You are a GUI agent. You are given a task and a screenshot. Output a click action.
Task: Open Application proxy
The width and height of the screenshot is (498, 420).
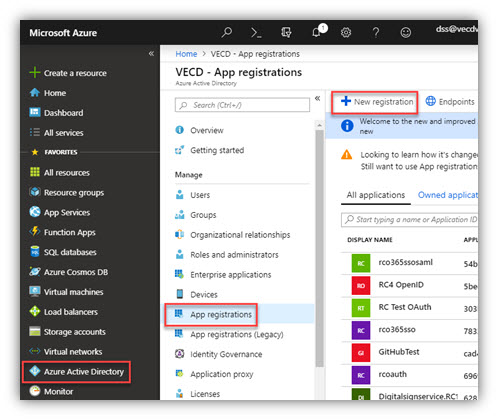[214, 374]
